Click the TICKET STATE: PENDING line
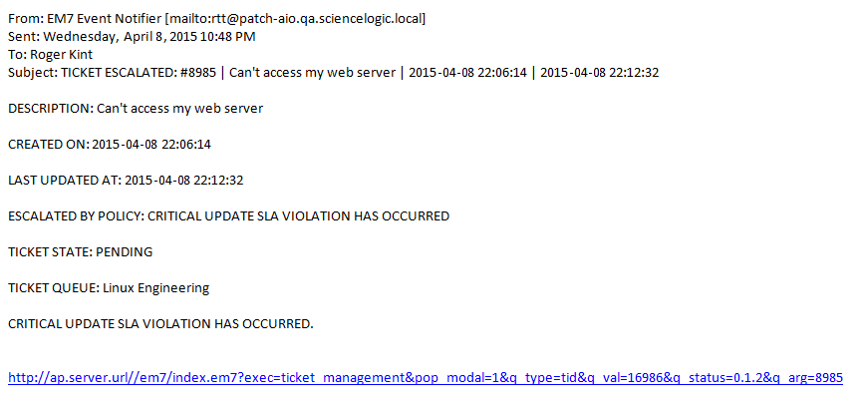 80,252
